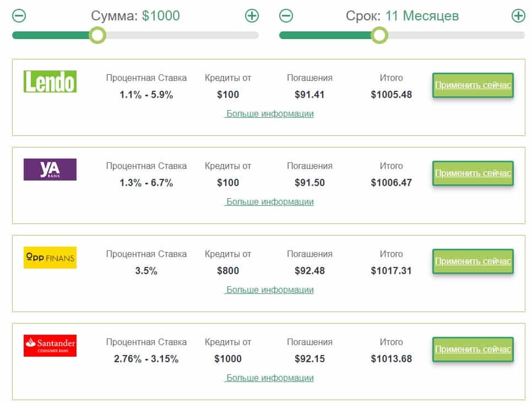The image size is (532, 404).
Task: Expand Больше информации for OPP Finans
Action: coord(269,290)
